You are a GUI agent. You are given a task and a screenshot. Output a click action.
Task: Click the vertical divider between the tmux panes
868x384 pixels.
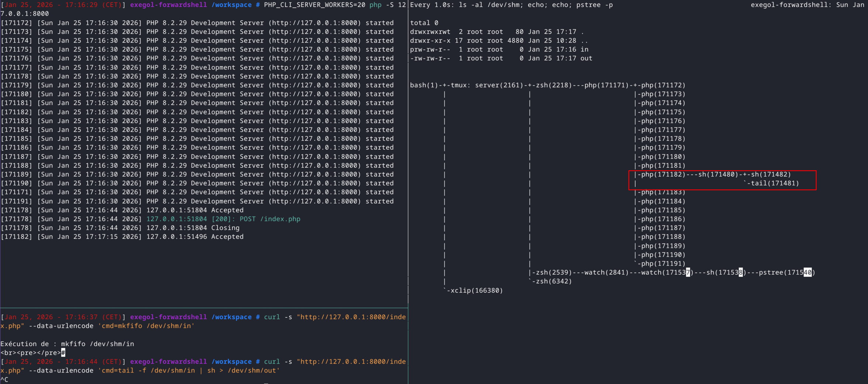[408, 184]
